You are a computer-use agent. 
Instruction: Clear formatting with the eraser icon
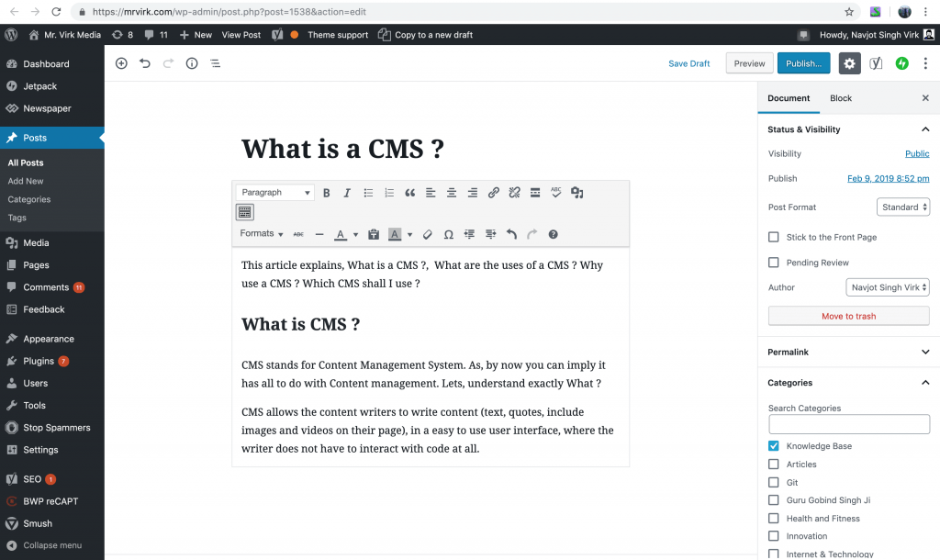428,234
